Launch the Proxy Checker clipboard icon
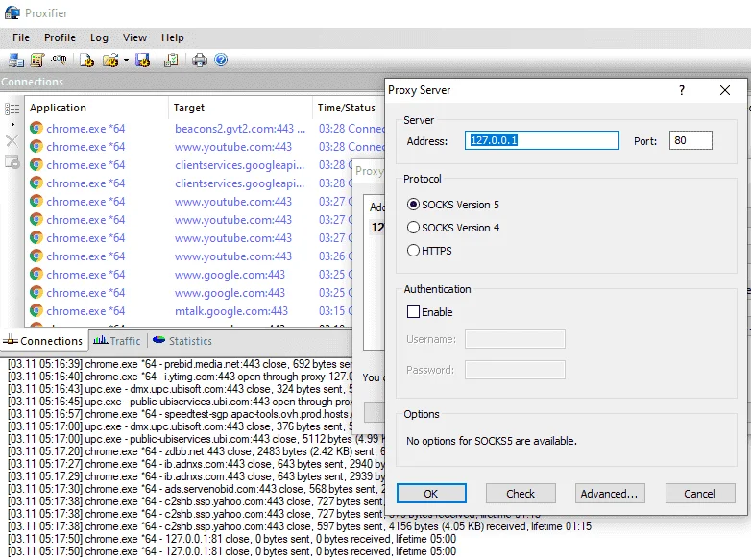The image size is (751, 560). [x=171, y=61]
